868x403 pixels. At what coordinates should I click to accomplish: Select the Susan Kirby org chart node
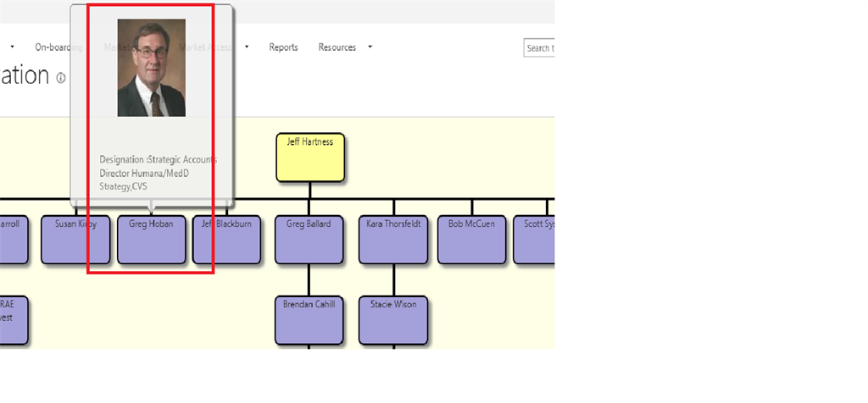75,240
